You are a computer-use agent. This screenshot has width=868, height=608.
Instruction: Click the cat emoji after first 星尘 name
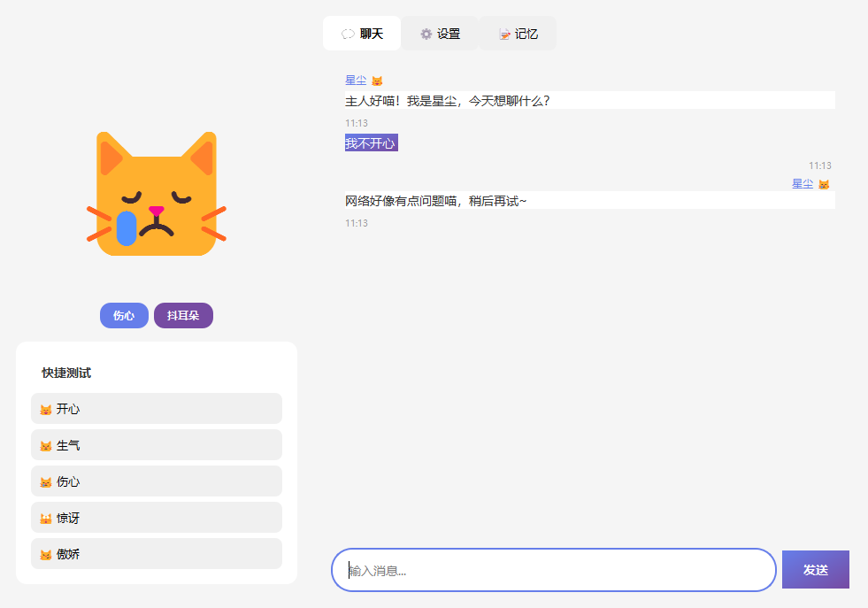click(377, 81)
